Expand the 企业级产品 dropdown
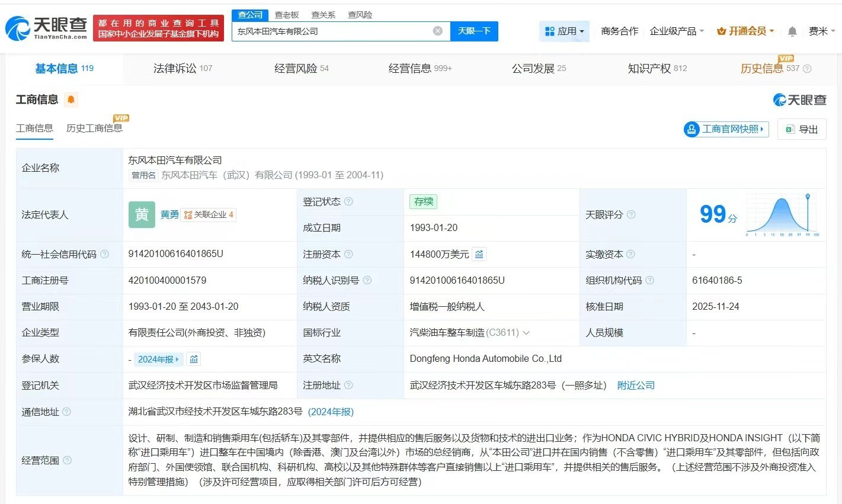This screenshot has width=842, height=504. [677, 31]
